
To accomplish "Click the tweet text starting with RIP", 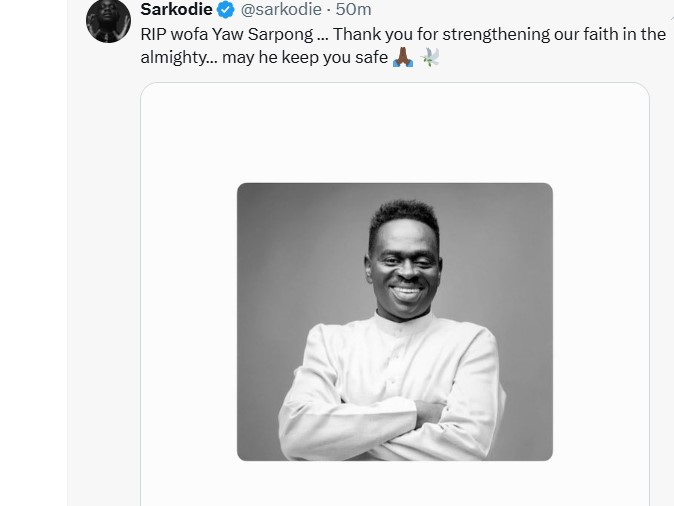I will tap(156, 34).
